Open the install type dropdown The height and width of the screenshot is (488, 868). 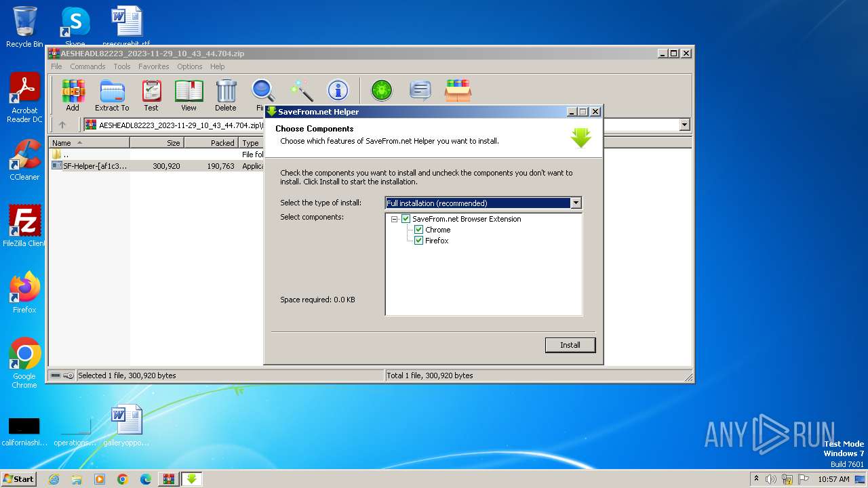click(576, 203)
